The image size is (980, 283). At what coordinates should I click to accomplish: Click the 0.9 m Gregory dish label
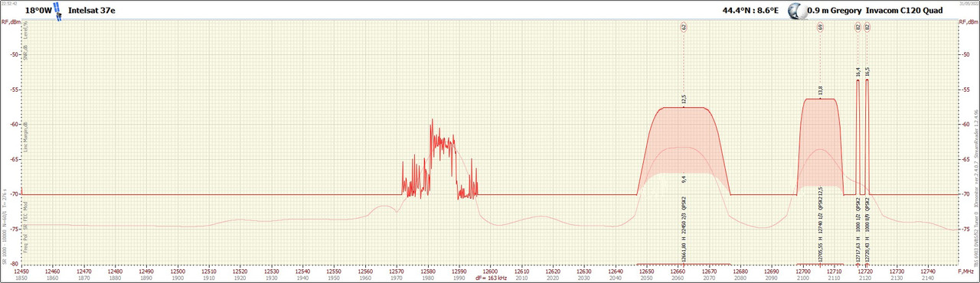(835, 11)
